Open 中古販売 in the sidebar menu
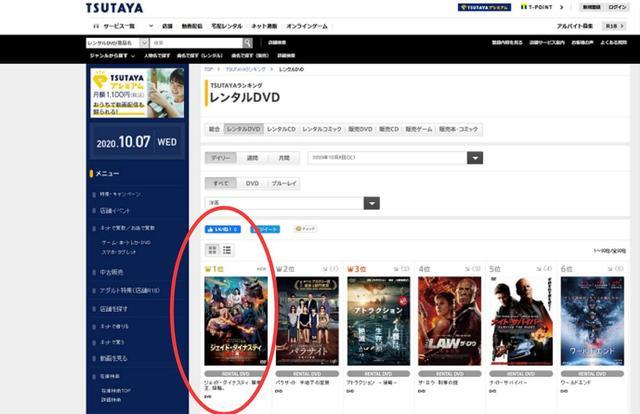640x414 pixels. [x=111, y=272]
